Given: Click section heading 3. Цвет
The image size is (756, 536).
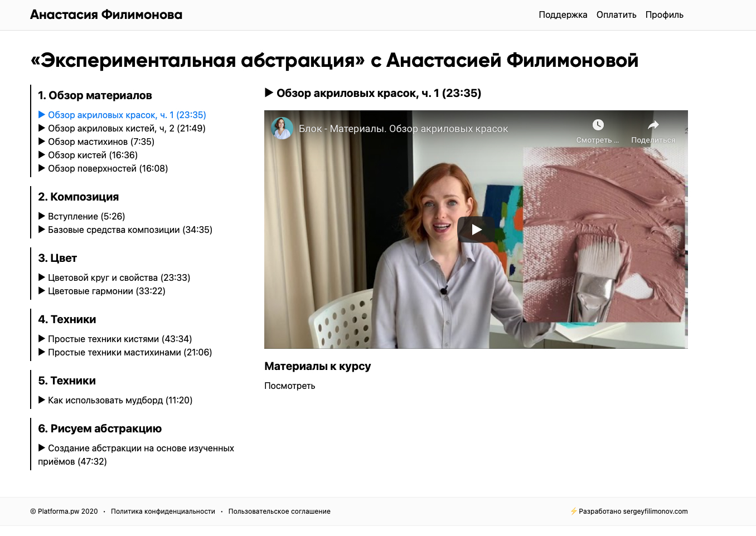Looking at the screenshot, I should coord(57,258).
